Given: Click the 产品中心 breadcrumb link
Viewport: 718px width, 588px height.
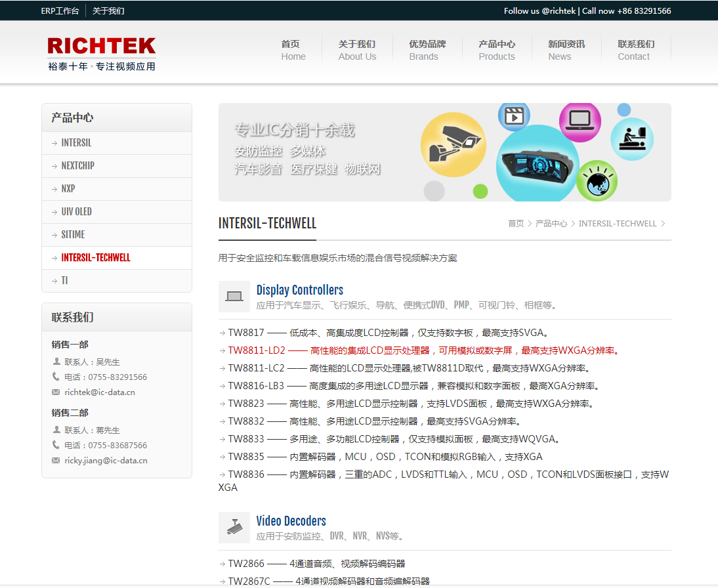Looking at the screenshot, I should pos(551,224).
